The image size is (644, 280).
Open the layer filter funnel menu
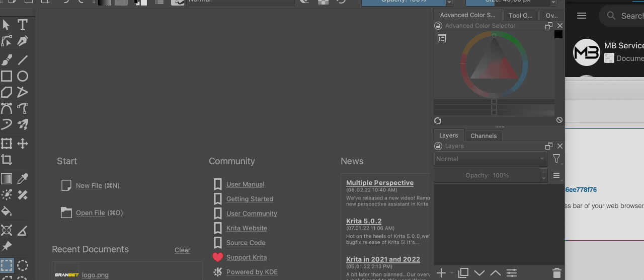(556, 159)
